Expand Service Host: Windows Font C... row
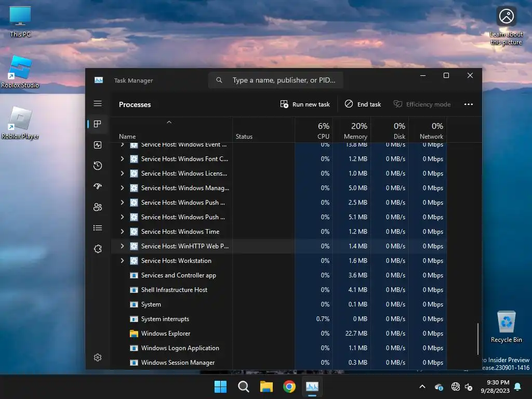 (x=122, y=159)
